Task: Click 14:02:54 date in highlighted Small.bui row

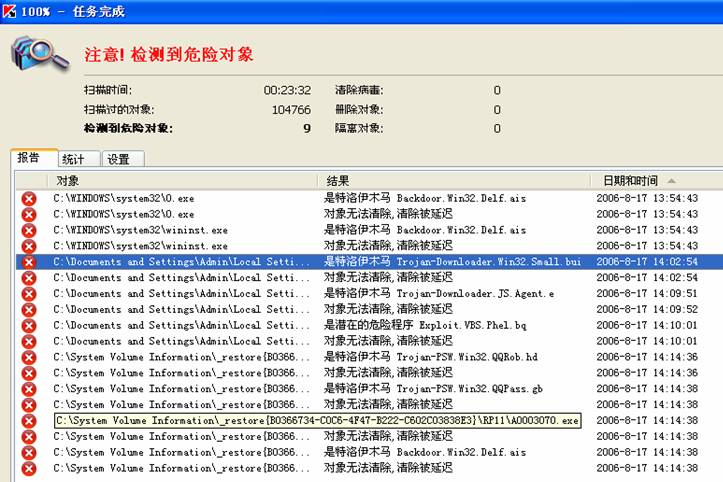Action: [647, 262]
